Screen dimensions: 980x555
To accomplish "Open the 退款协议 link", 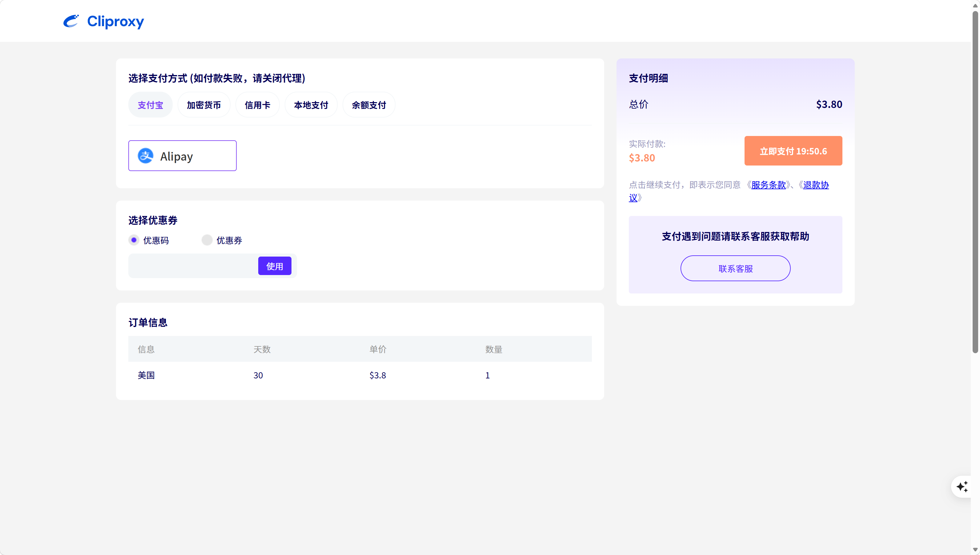I will click(816, 185).
